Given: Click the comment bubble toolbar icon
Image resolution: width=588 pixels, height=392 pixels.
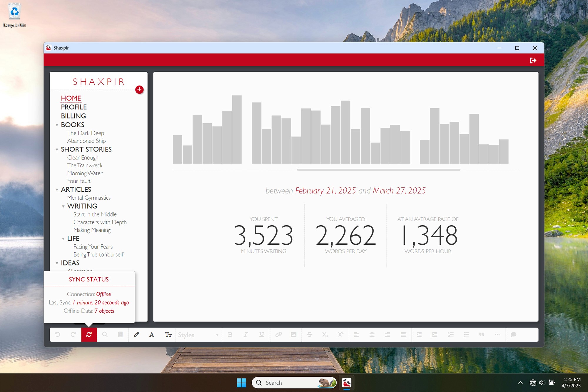Looking at the screenshot, I should tap(513, 334).
